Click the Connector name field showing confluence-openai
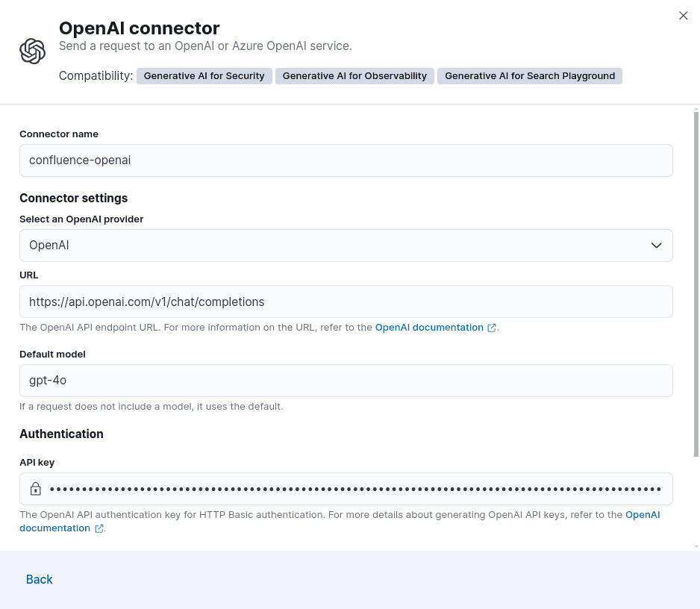 point(346,160)
